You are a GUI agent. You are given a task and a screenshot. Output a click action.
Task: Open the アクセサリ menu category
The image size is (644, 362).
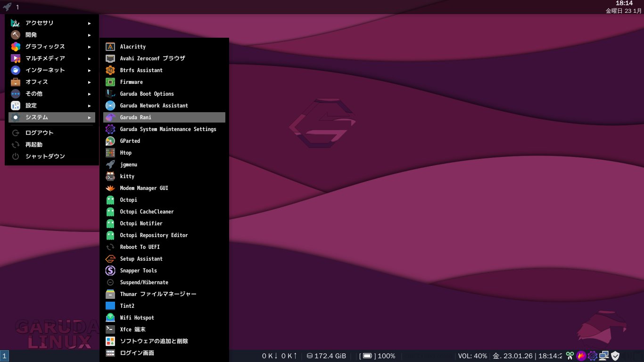pyautogui.click(x=51, y=23)
